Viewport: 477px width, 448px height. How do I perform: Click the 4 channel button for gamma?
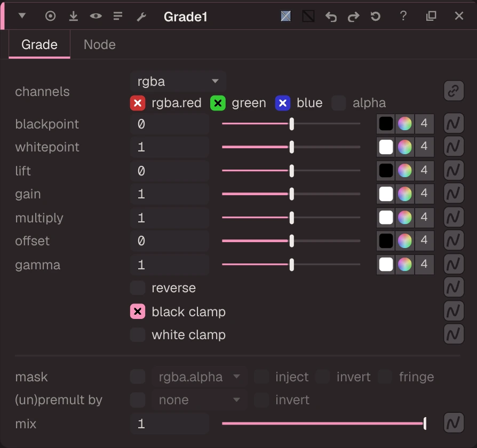point(424,265)
